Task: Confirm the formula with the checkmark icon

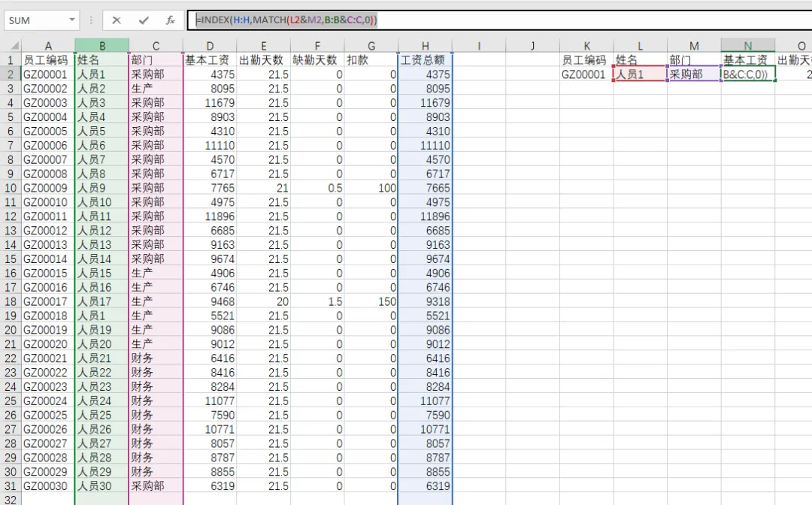Action: click(144, 20)
